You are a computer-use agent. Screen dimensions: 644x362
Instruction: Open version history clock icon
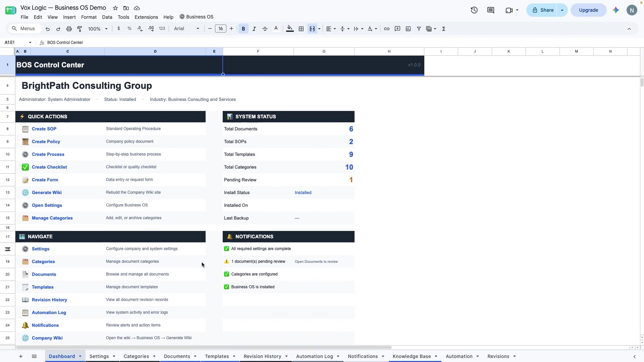[474, 10]
